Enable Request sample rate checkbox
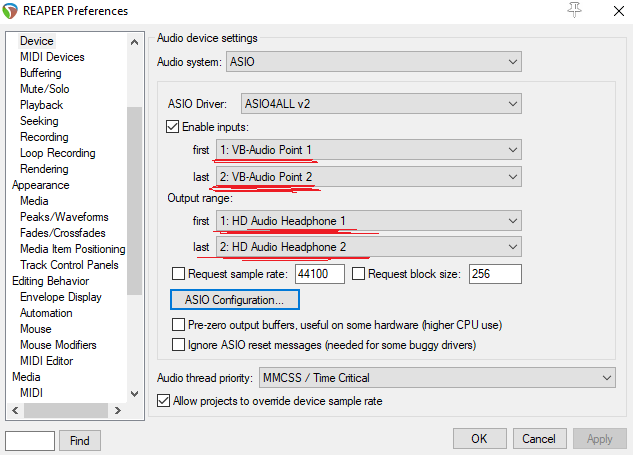The width and height of the screenshot is (633, 455). [178, 274]
